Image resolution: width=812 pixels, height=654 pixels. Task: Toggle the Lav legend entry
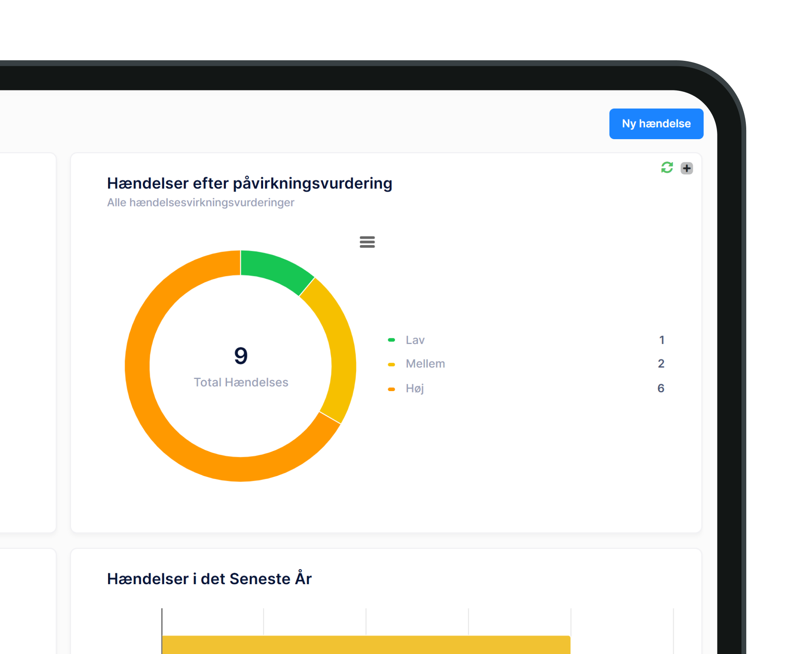click(x=415, y=340)
